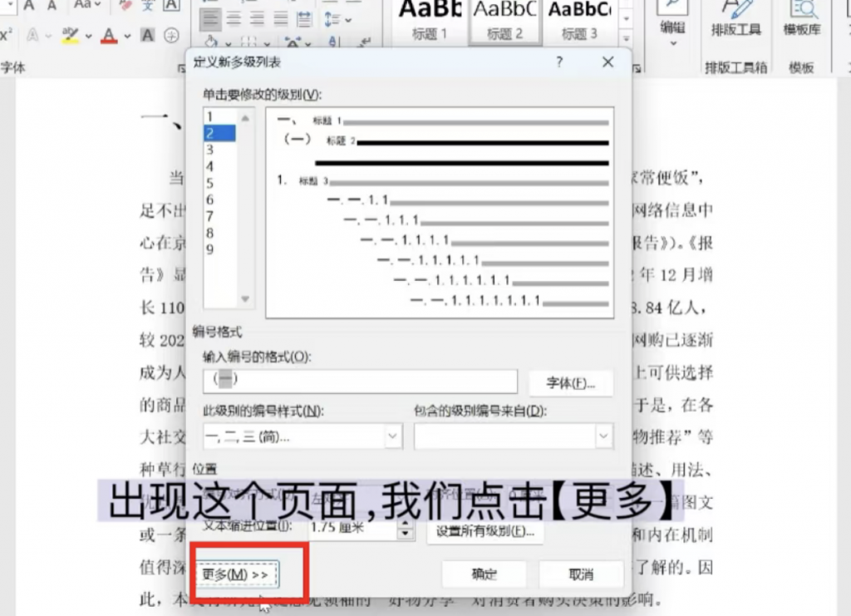851x616 pixels.
Task: Open the borders dropdown arrow
Action: [267, 43]
